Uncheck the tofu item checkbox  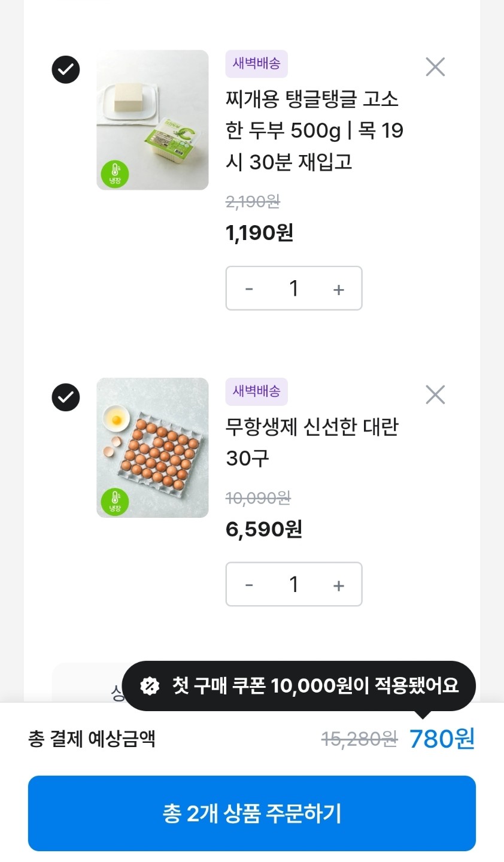(x=66, y=69)
